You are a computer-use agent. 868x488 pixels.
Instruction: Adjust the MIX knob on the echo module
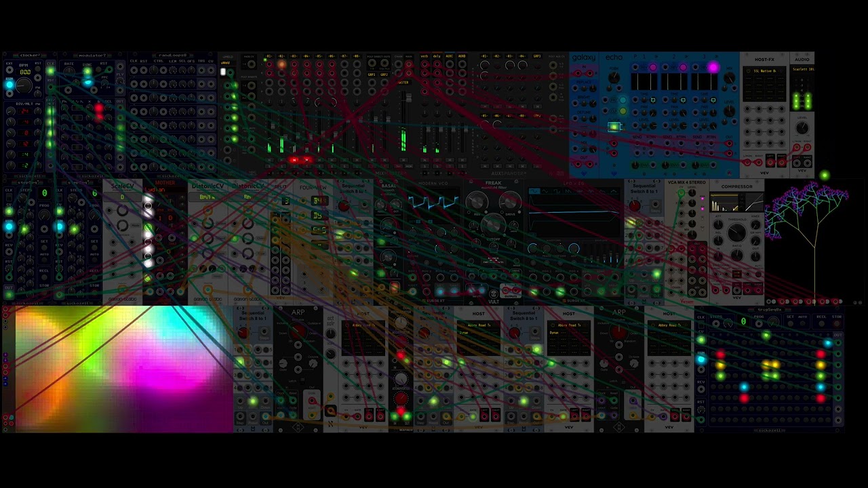[x=729, y=79]
